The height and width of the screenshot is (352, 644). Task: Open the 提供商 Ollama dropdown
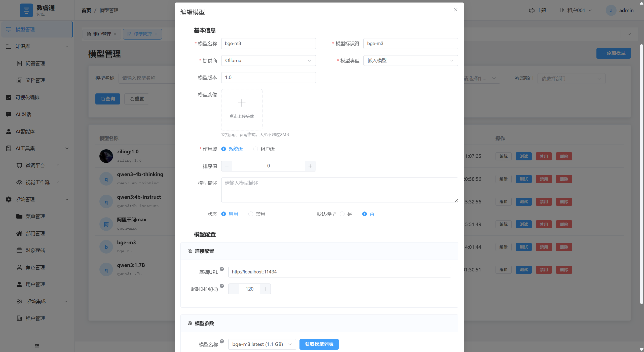pyautogui.click(x=268, y=61)
